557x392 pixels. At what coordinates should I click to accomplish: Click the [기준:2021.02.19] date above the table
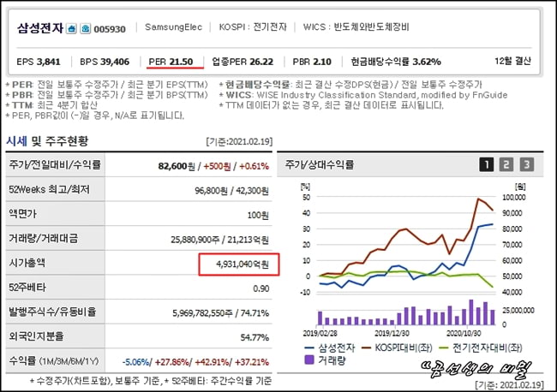click(x=239, y=141)
